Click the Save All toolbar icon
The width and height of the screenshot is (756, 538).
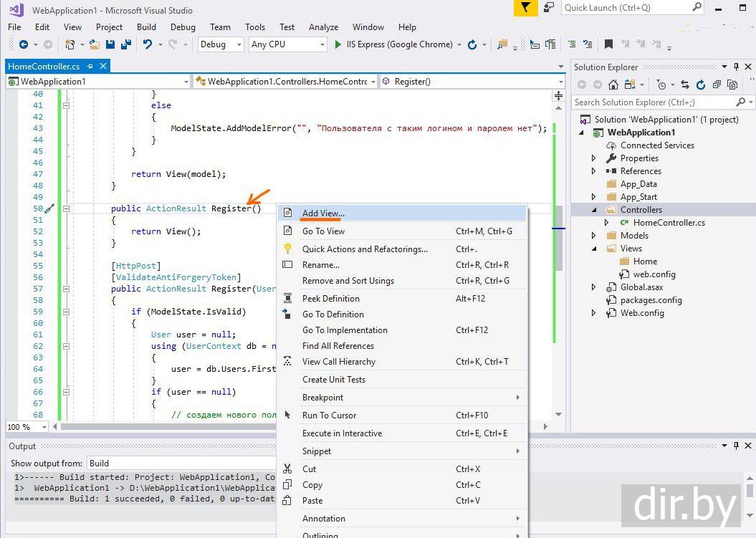[125, 44]
